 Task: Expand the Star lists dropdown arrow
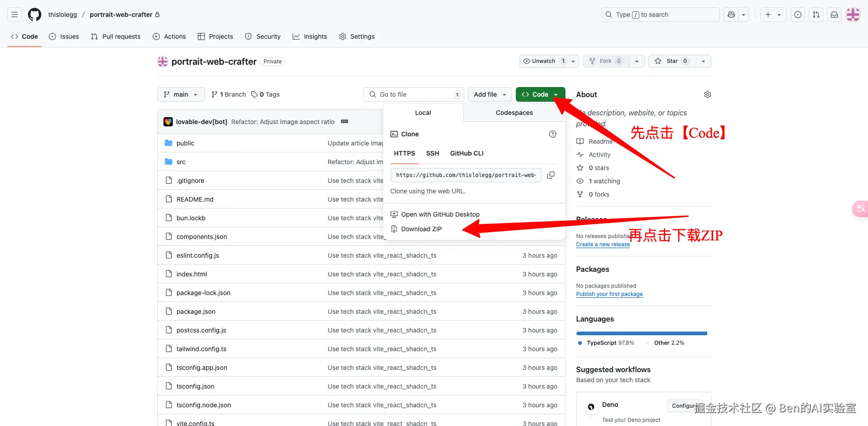pos(704,61)
